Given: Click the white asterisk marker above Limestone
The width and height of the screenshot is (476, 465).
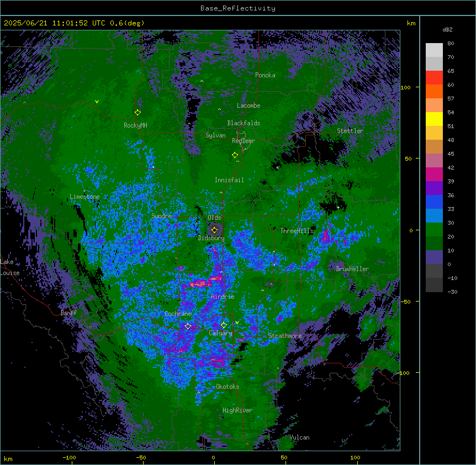Looking at the screenshot, I should point(84,191).
